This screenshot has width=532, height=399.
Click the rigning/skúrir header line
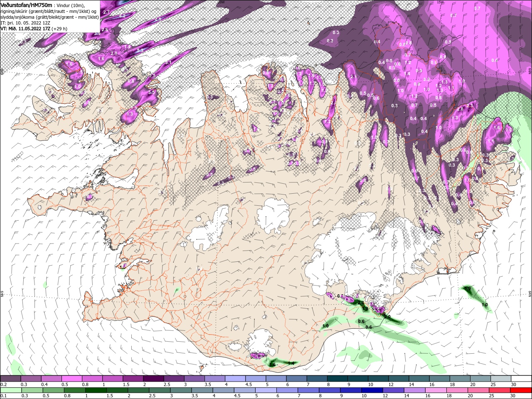coord(49,11)
